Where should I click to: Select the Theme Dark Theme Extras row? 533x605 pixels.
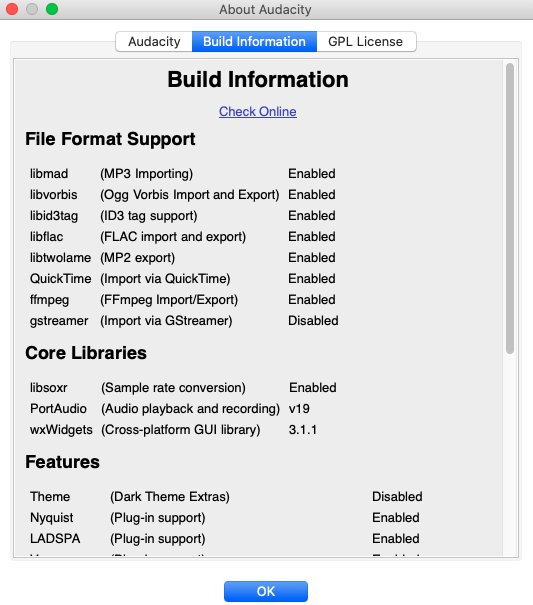pos(226,497)
